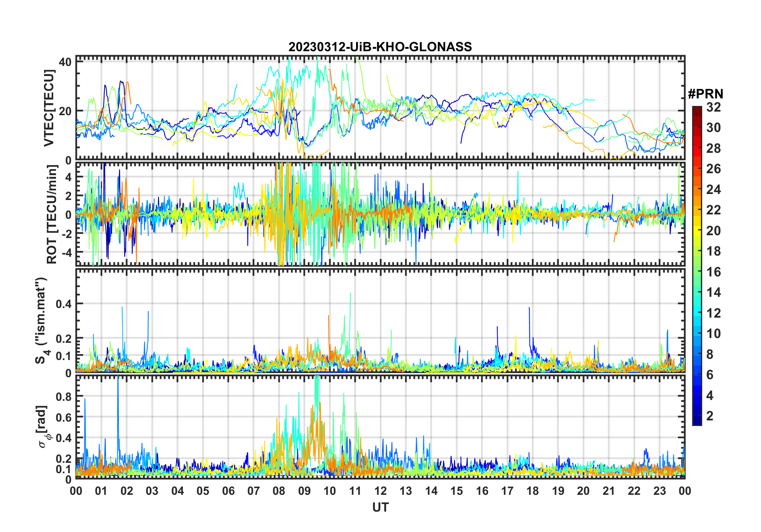Click the x-axis tick label 09

pos(304,491)
